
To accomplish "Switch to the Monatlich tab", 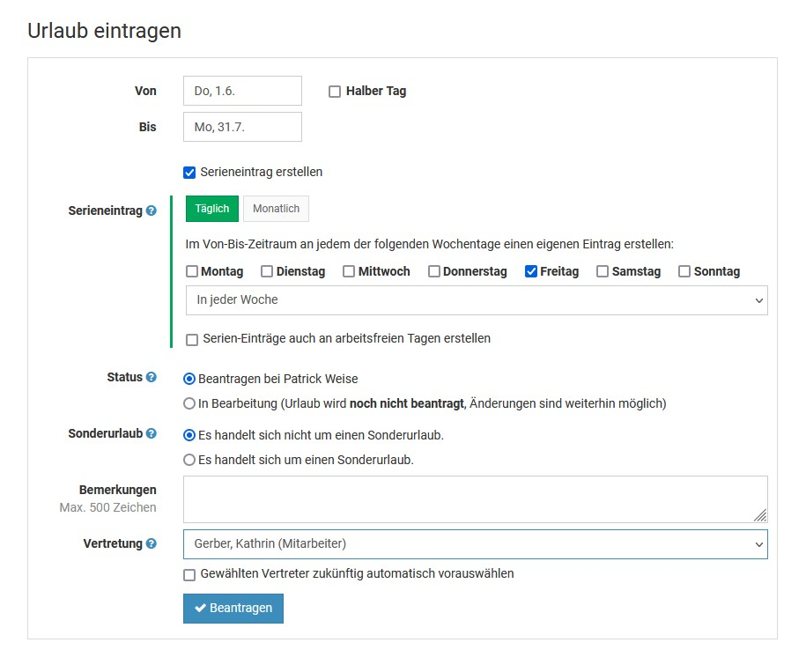I will [276, 209].
